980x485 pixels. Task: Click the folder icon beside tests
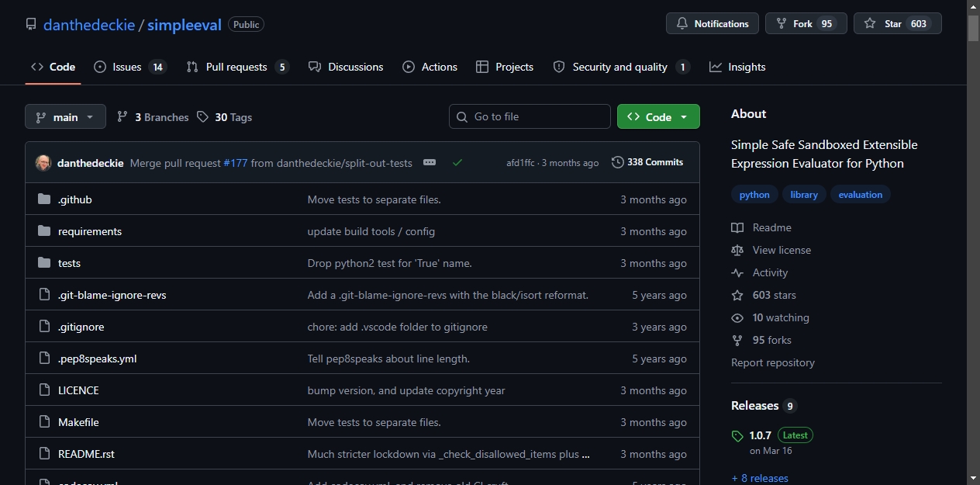pos(44,263)
